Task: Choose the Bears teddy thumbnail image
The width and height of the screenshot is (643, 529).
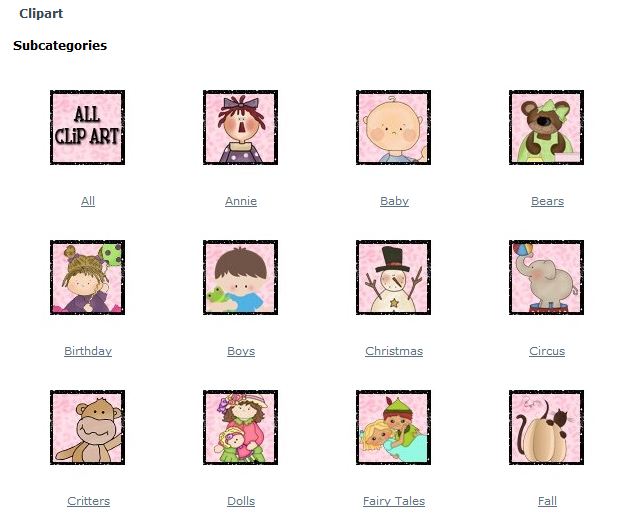Action: tap(546, 128)
